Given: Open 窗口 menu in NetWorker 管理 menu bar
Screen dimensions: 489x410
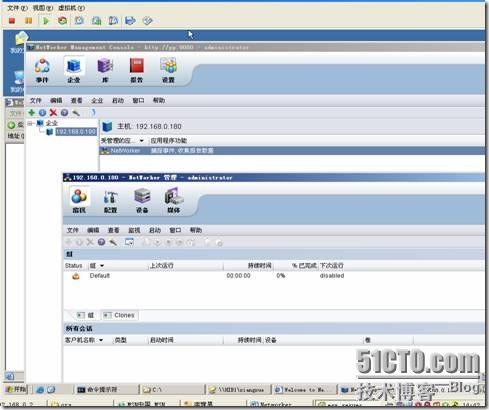Looking at the screenshot, I should coord(175,230).
